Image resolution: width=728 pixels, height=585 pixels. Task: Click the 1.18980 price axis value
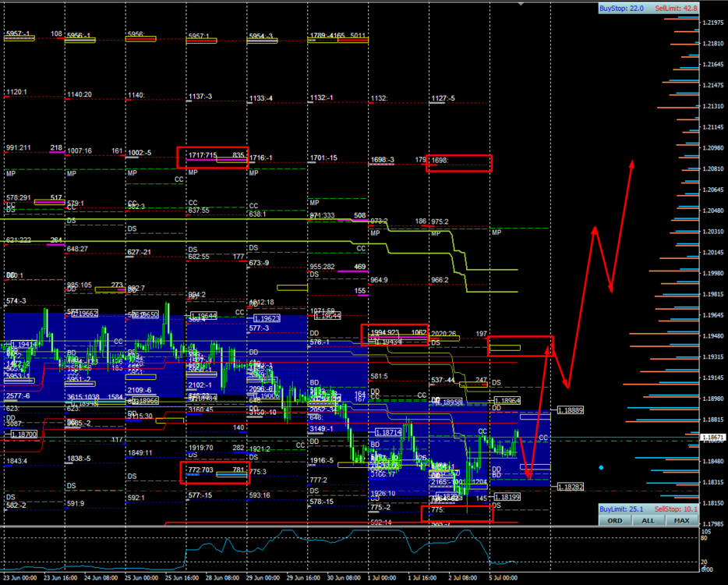pos(714,399)
